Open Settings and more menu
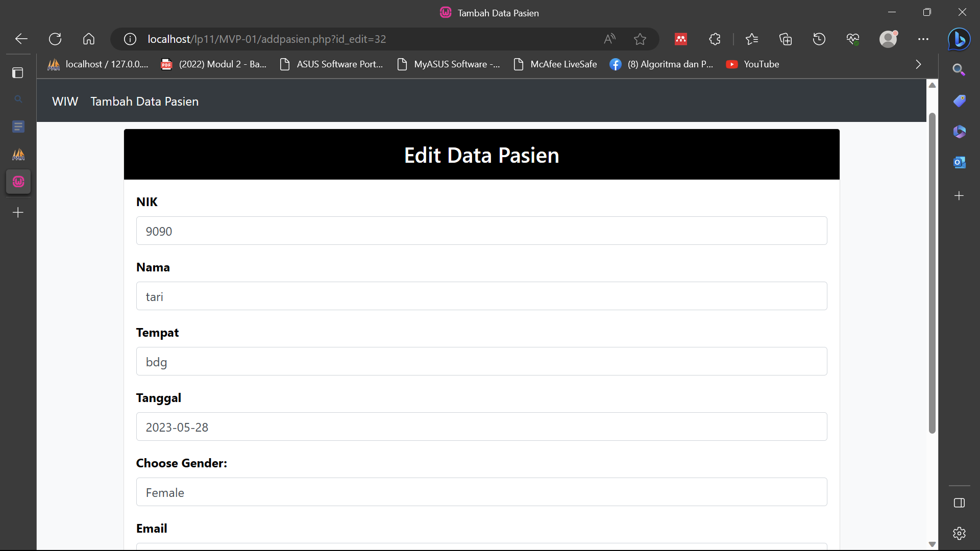 [x=924, y=39]
